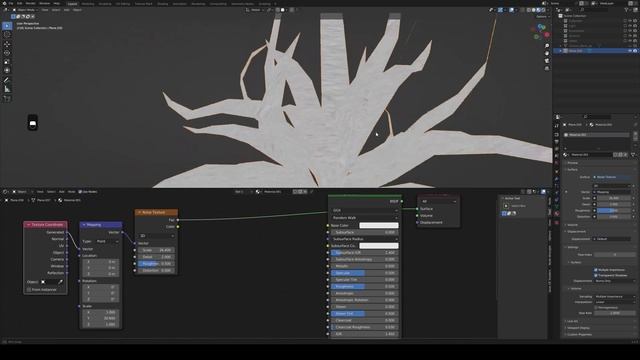Switch perspective/orthographic view icon

[x=547, y=68]
